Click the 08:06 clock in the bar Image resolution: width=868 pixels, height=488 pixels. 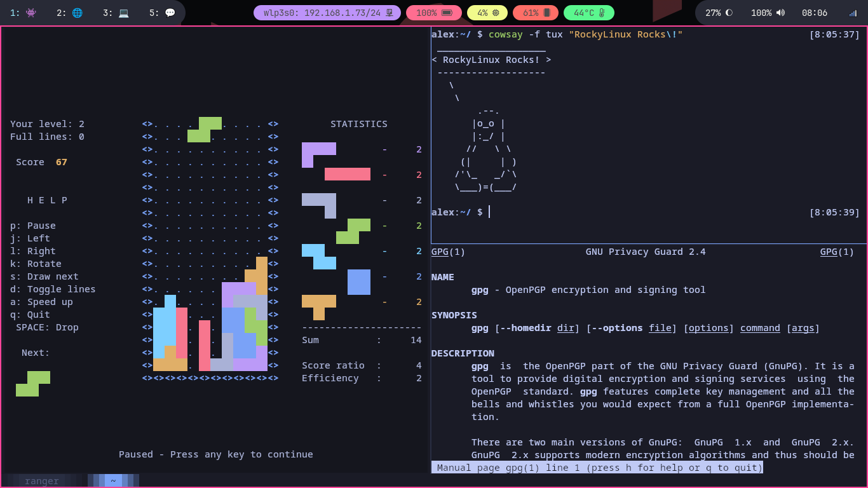pyautogui.click(x=814, y=13)
